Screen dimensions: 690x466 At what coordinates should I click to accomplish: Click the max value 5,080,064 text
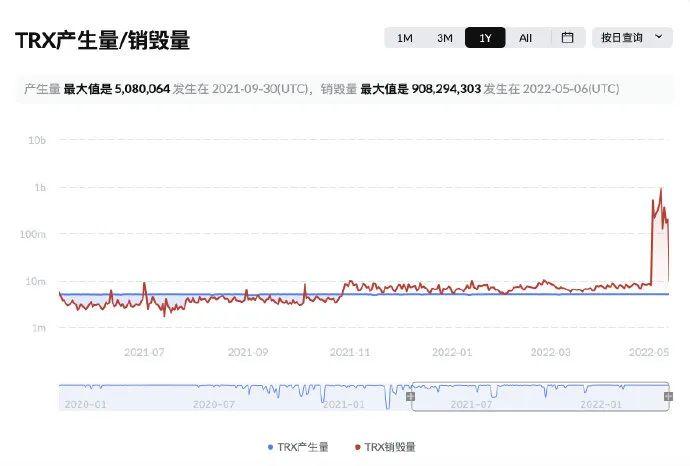(142, 89)
